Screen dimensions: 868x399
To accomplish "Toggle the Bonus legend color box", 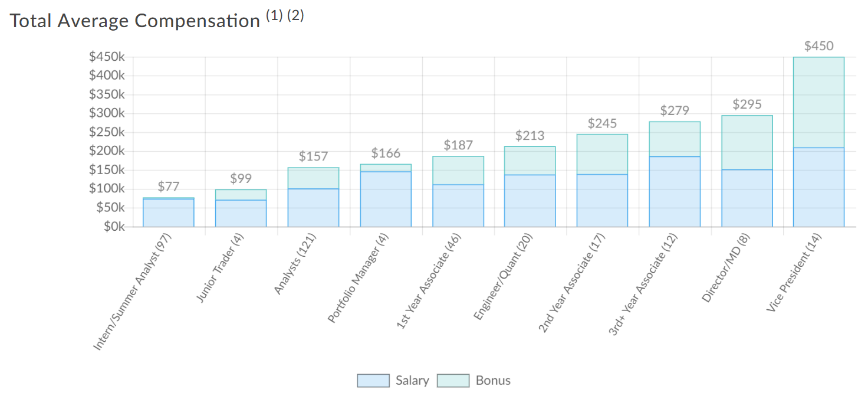I will click(x=453, y=381).
